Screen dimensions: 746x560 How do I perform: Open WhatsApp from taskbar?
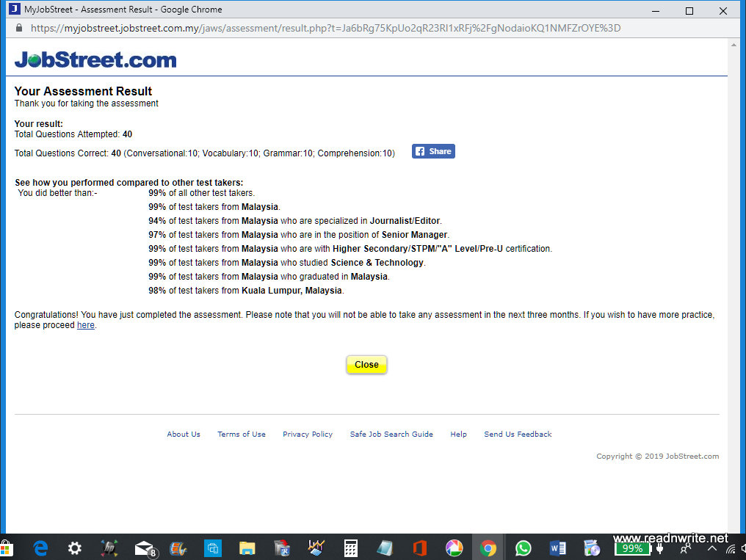pyautogui.click(x=523, y=548)
